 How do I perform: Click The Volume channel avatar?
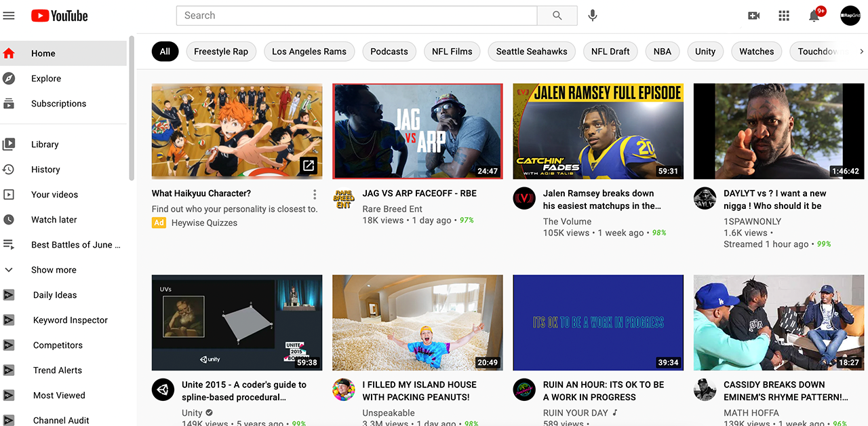tap(524, 199)
